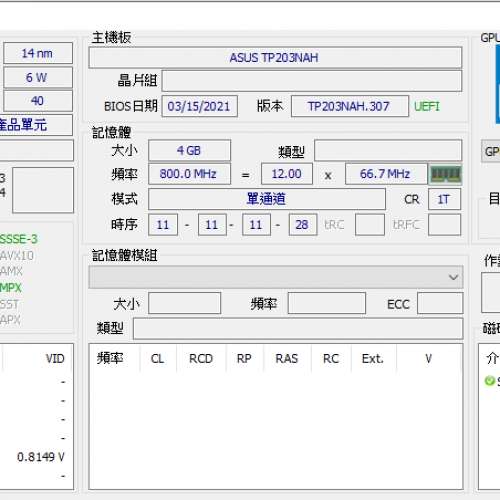500x500 pixels.
Task: Click the 14 nm process field
Action: pyautogui.click(x=38, y=53)
